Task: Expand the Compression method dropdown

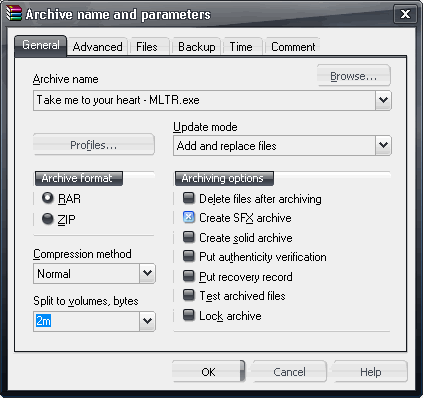Action: point(147,273)
